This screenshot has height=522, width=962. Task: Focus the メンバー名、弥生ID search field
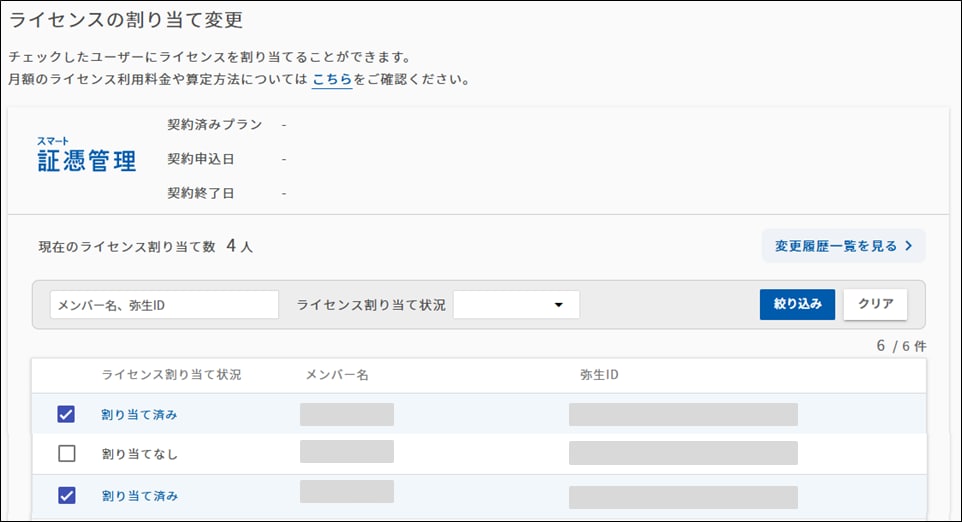164,305
